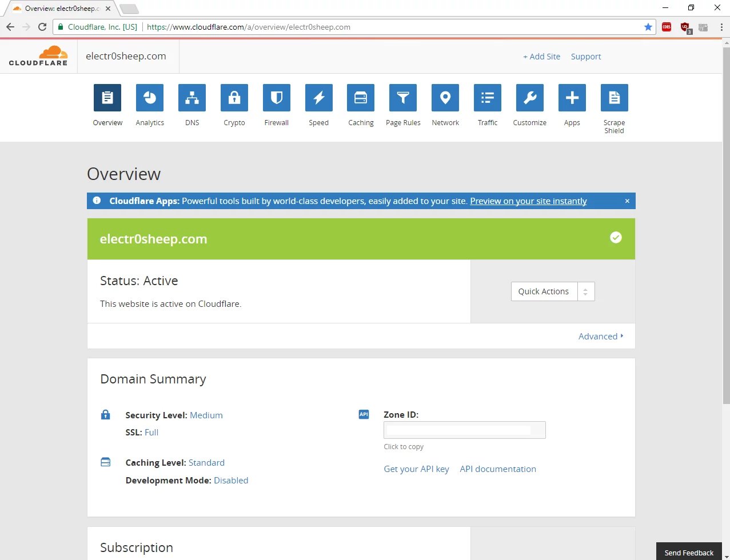Open the Page Rules funnel icon
730x560 pixels.
(403, 98)
